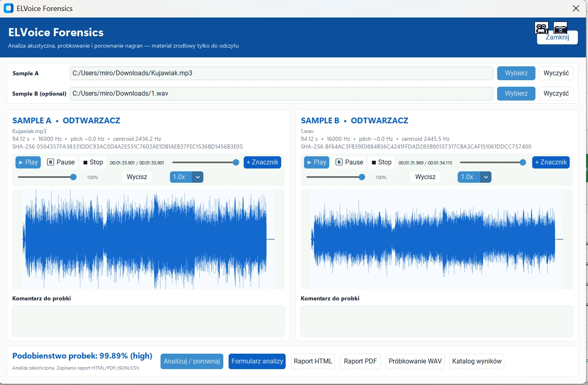Click the video camera icon in the header
Image resolution: width=588 pixels, height=385 pixels.
pos(542,28)
